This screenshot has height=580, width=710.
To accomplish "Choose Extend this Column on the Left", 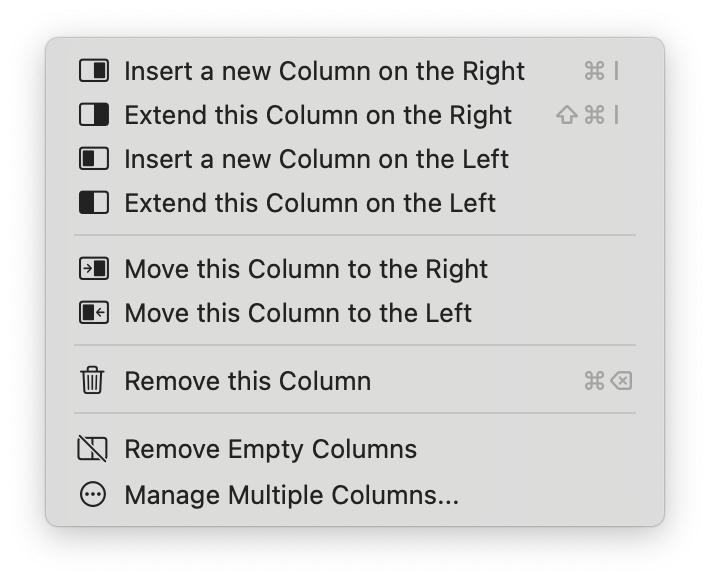I will (x=355, y=203).
